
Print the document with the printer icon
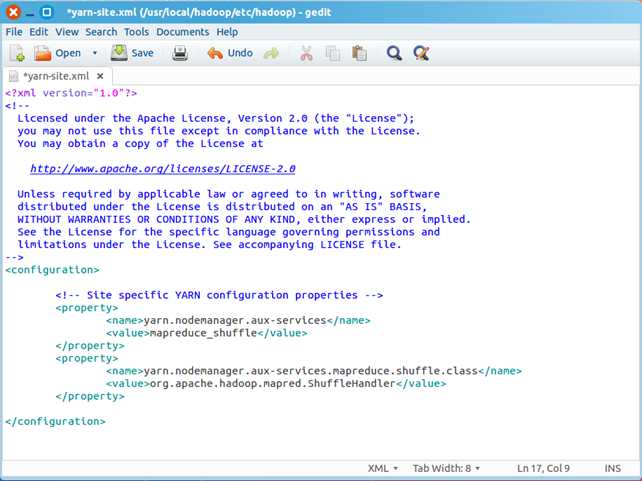point(180,53)
